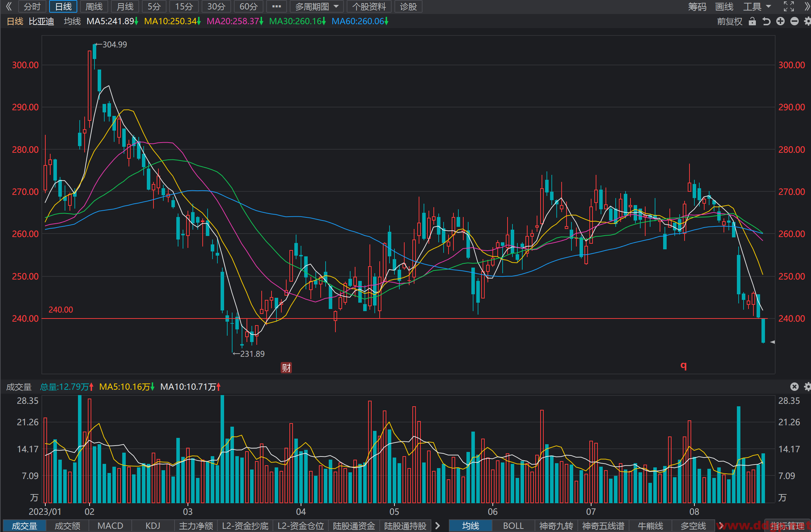The height and width of the screenshot is (532, 811).
Task: Select the 日线 daily chart tab
Action: click(63, 6)
